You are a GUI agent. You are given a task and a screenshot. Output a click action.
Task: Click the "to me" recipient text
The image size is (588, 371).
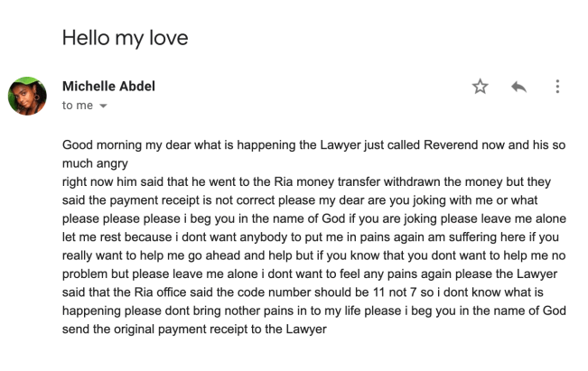77,105
